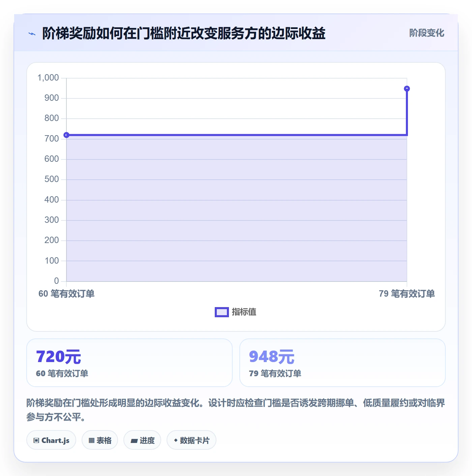Click the 60 笔有效订单 caption under 720元
Screen dimensions: 472x476
pos(62,374)
